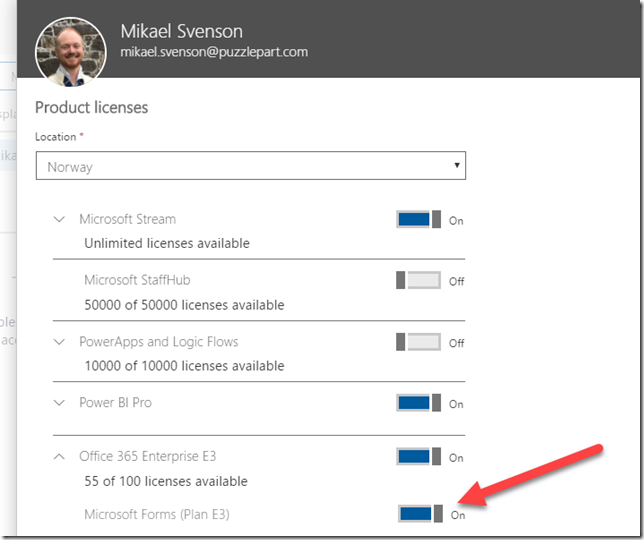Image resolution: width=644 pixels, height=540 pixels.
Task: Click the Power BI Pro label
Action: [115, 403]
